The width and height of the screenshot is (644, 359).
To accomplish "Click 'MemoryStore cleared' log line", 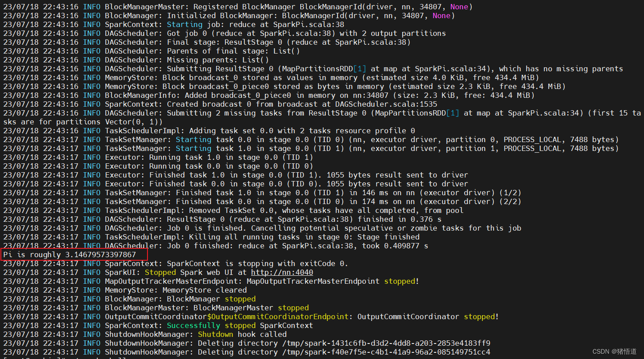I will click(125, 290).
